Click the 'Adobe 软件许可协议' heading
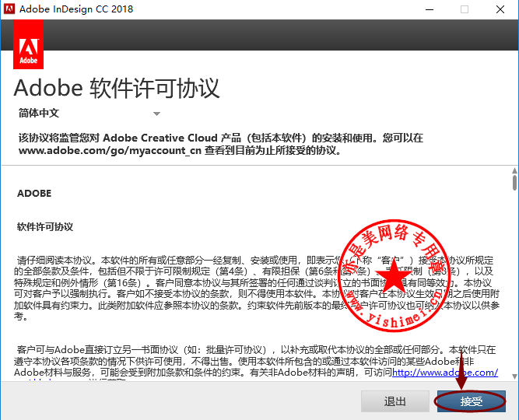Image resolution: width=519 pixels, height=420 pixels. (117, 89)
